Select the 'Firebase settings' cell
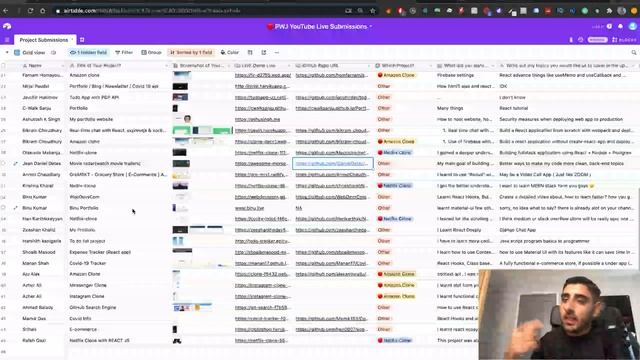Viewport: 640px width, 360px height. pyautogui.click(x=466, y=75)
